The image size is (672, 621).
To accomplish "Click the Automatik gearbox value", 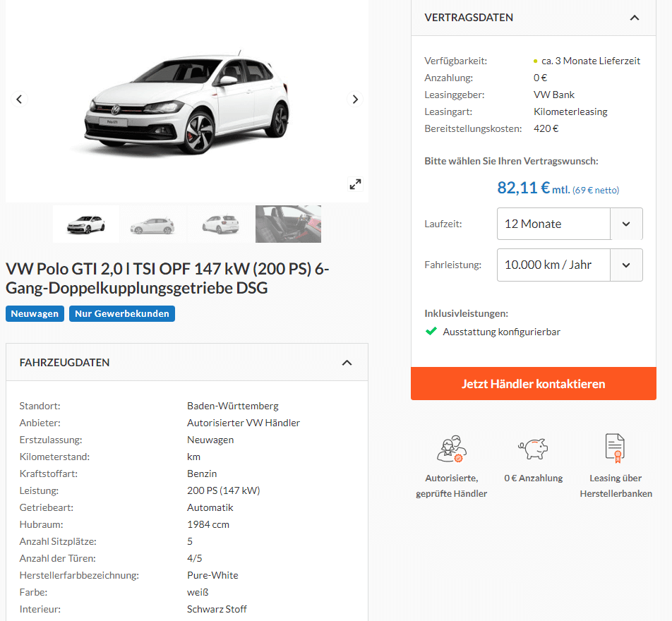I will click(210, 507).
